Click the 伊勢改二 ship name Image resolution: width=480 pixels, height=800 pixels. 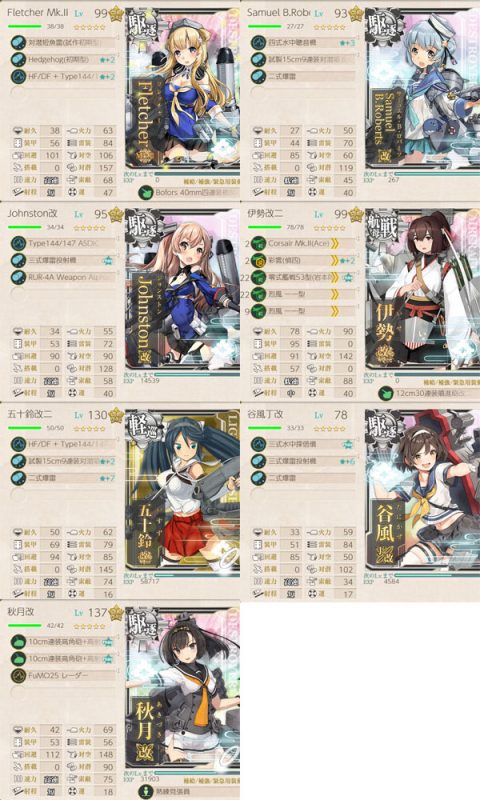pos(264,213)
